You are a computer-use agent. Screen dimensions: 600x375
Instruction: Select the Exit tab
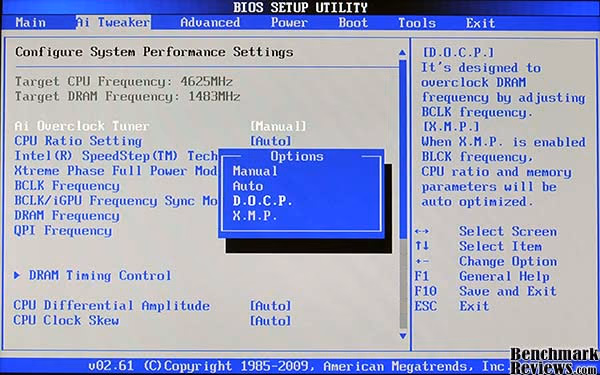point(480,23)
